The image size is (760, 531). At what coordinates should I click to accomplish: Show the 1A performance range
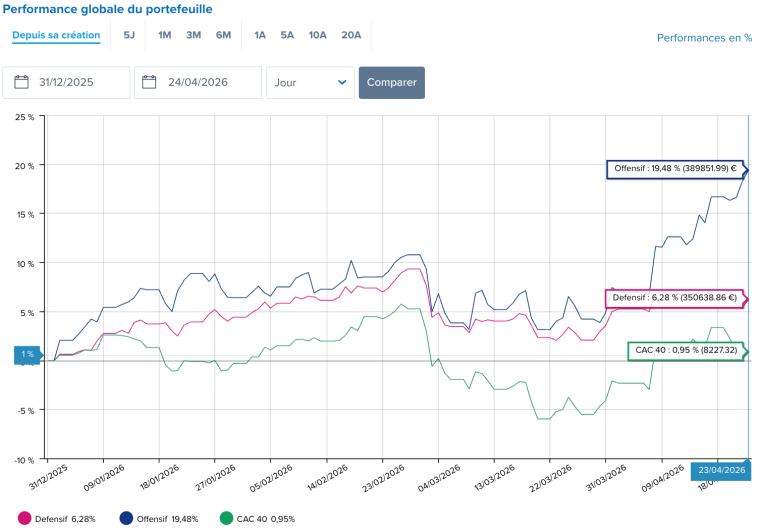coord(260,35)
